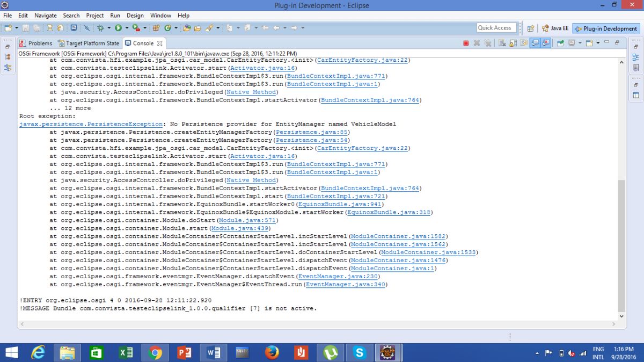Viewport: 644px width, 362px height.
Task: Open the forward navigation history dropdown
Action: coord(303,27)
